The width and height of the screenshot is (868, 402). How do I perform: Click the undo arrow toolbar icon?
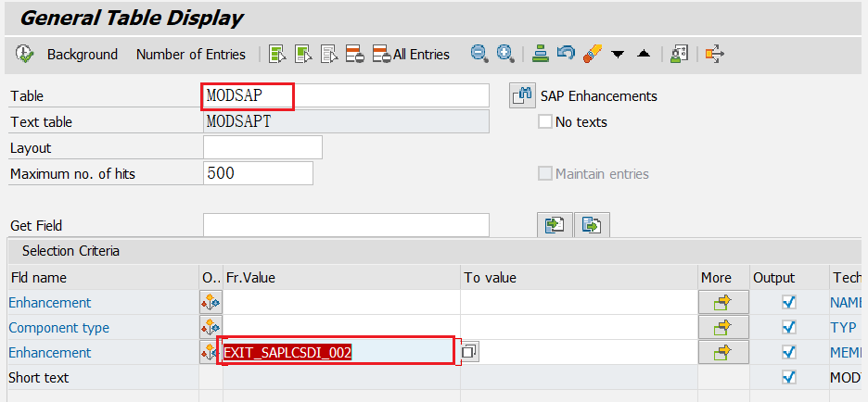[566, 54]
